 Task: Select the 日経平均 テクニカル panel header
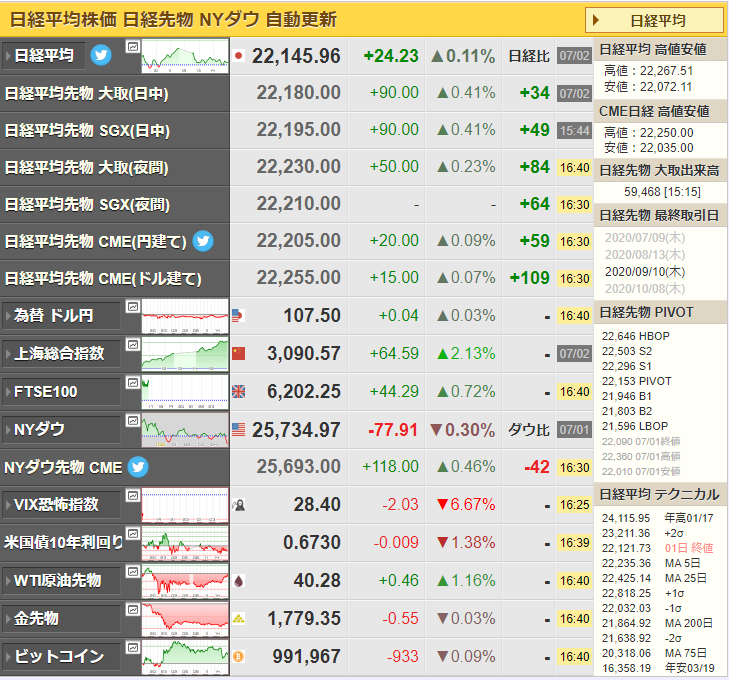click(660, 495)
